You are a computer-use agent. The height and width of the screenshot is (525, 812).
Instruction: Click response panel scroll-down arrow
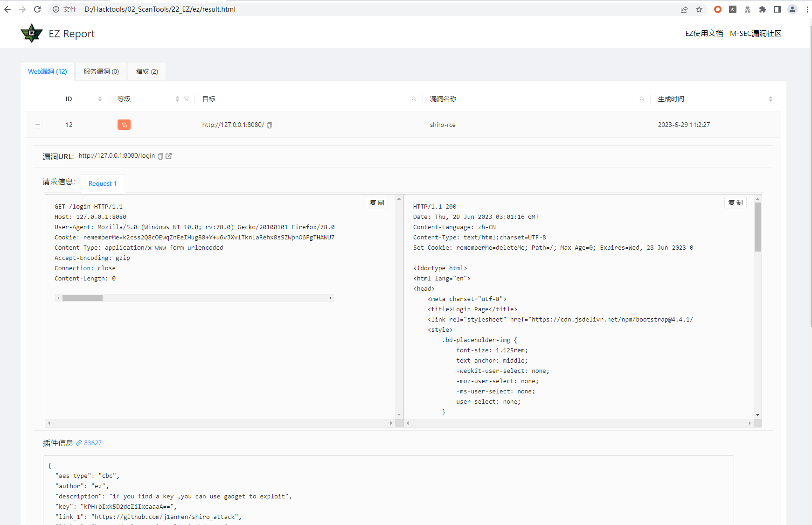(758, 415)
